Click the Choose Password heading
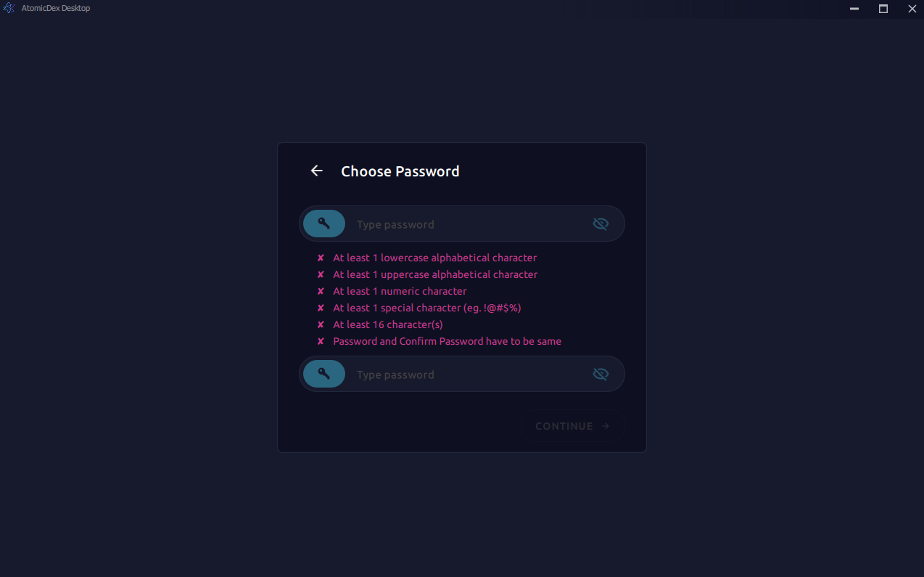This screenshot has height=577, width=924. (400, 171)
